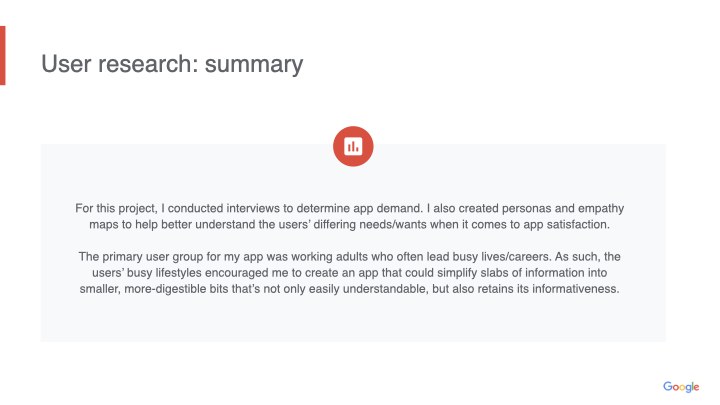720x405 pixels.
Task: Click the words 'app satisfaction'
Action: click(x=577, y=225)
